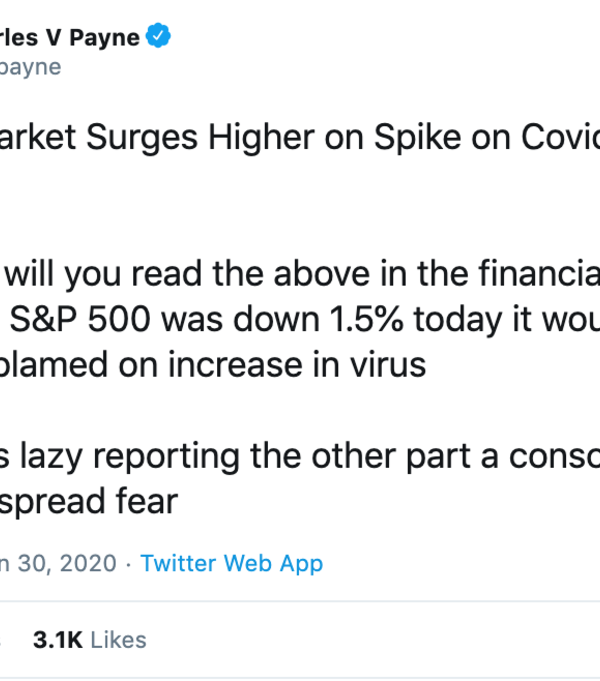600x681 pixels.
Task: Click the word Spike in the headline
Action: click(422, 141)
